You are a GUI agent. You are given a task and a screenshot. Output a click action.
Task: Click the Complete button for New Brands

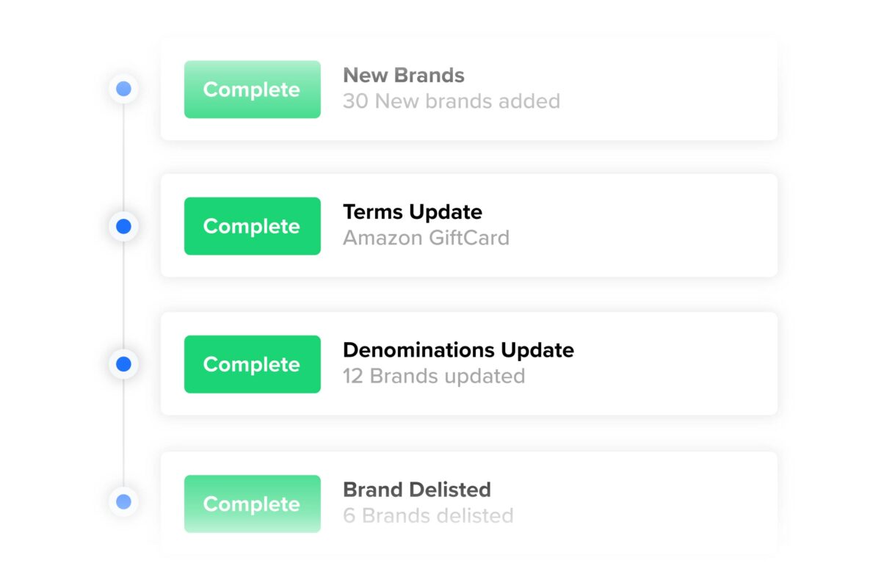tap(253, 90)
